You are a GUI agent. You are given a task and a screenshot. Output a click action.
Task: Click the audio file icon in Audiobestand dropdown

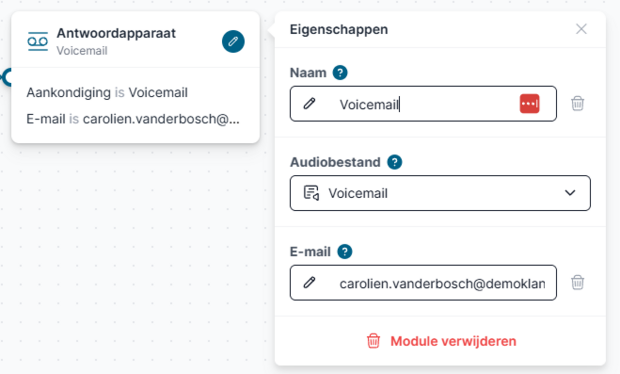[x=311, y=193]
